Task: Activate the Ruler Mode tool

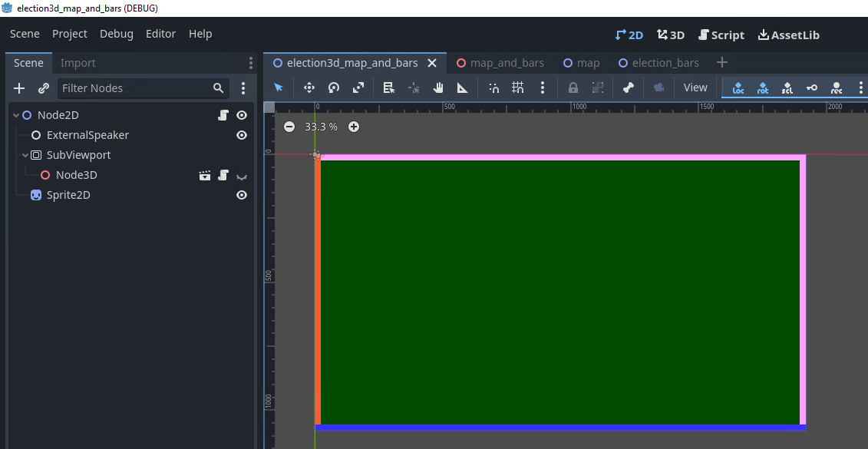Action: 462,87
